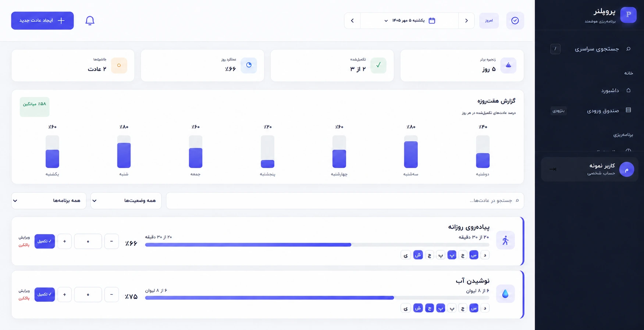This screenshot has height=330, width=644.
Task: Click plus stepper for daily walking
Action: [x=64, y=241]
